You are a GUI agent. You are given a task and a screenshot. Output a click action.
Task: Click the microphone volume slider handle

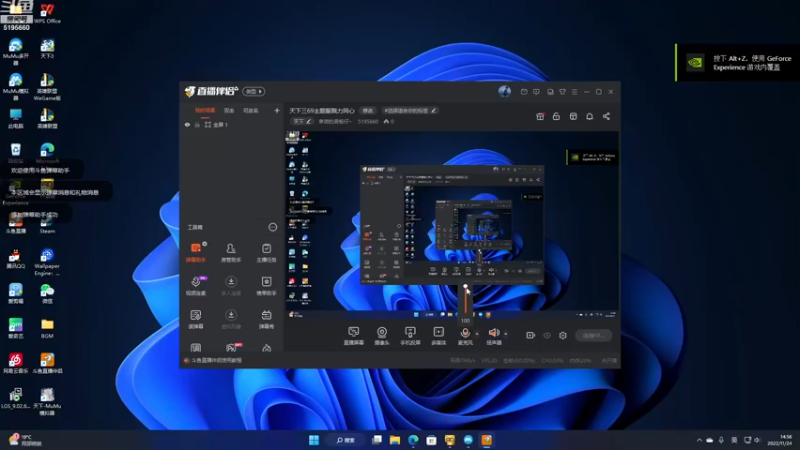pyautogui.click(x=465, y=286)
